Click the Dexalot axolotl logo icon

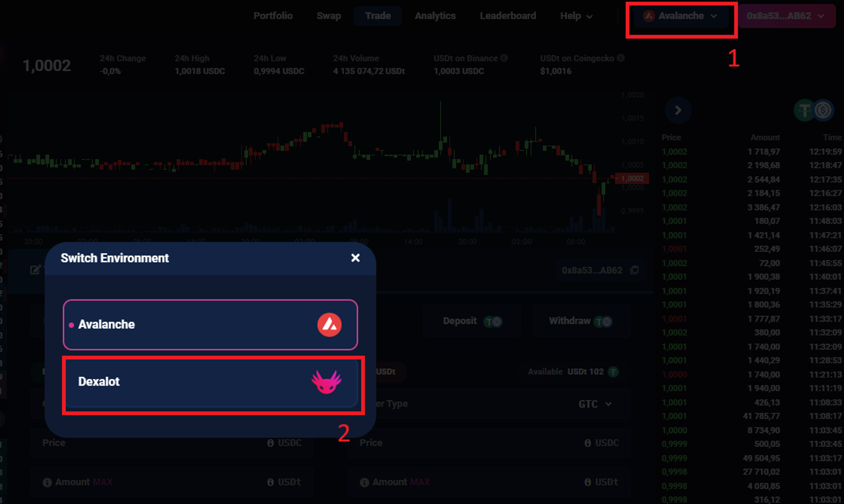point(326,382)
